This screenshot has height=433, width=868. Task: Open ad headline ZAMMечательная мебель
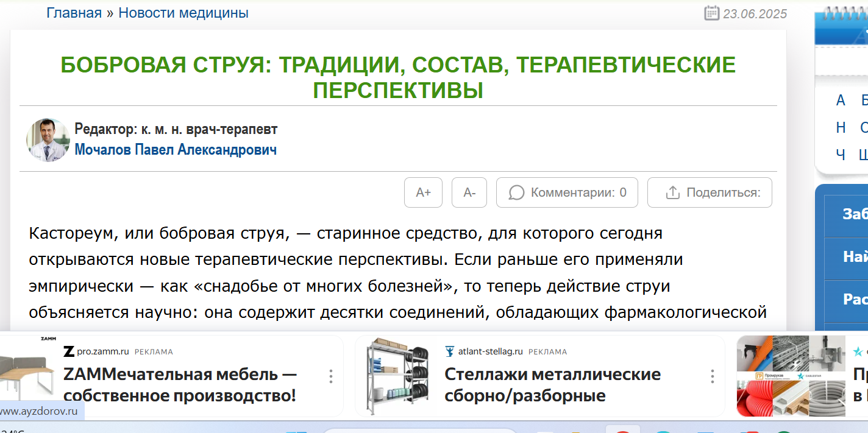pyautogui.click(x=180, y=385)
